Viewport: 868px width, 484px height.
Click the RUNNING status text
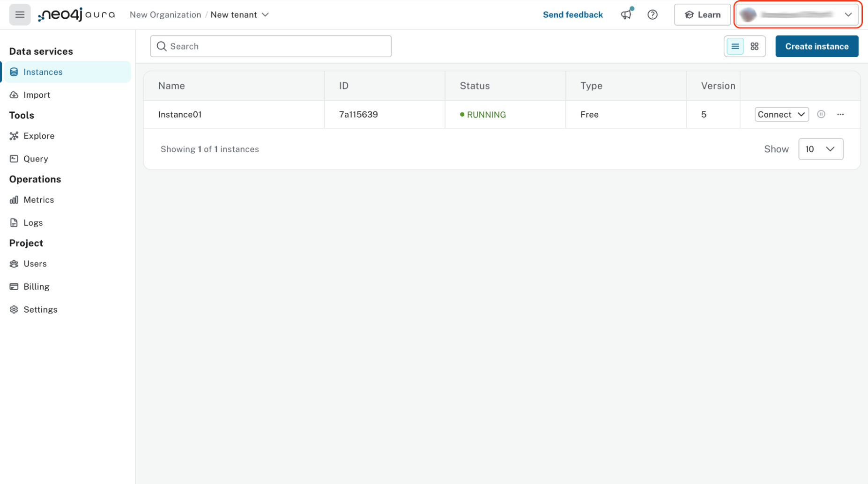click(486, 115)
